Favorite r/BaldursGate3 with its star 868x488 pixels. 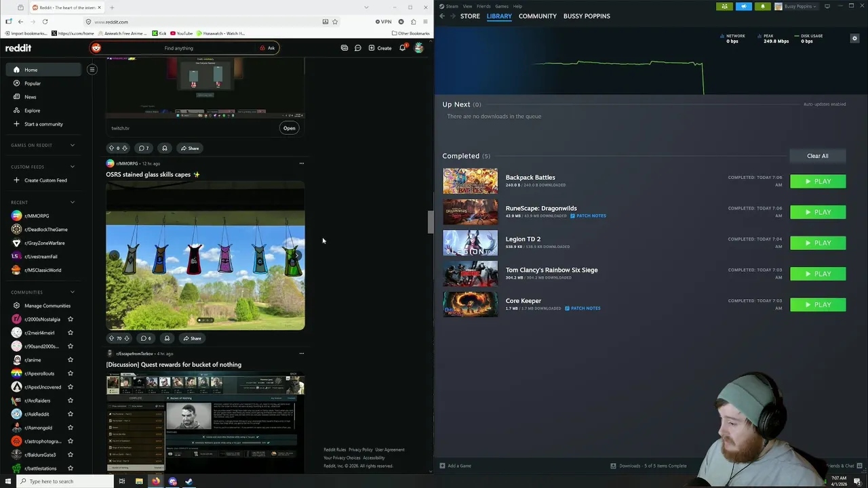[71, 455]
